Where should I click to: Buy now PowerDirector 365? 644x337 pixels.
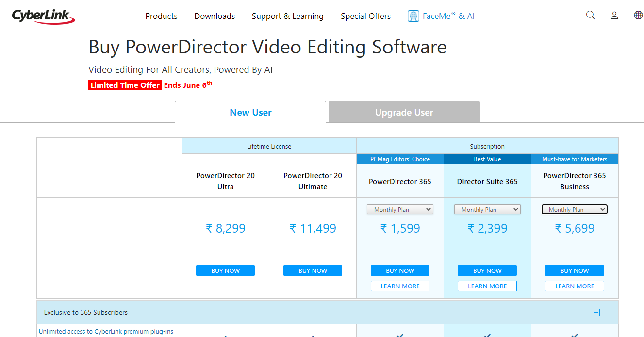point(400,270)
